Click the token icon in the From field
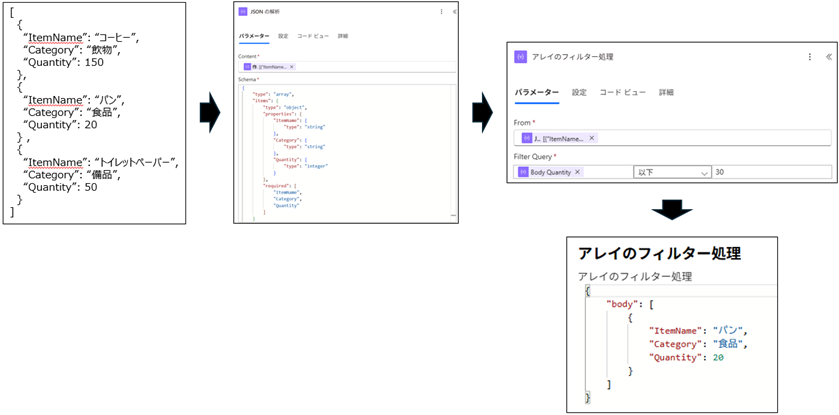The image size is (839, 415). [x=527, y=138]
